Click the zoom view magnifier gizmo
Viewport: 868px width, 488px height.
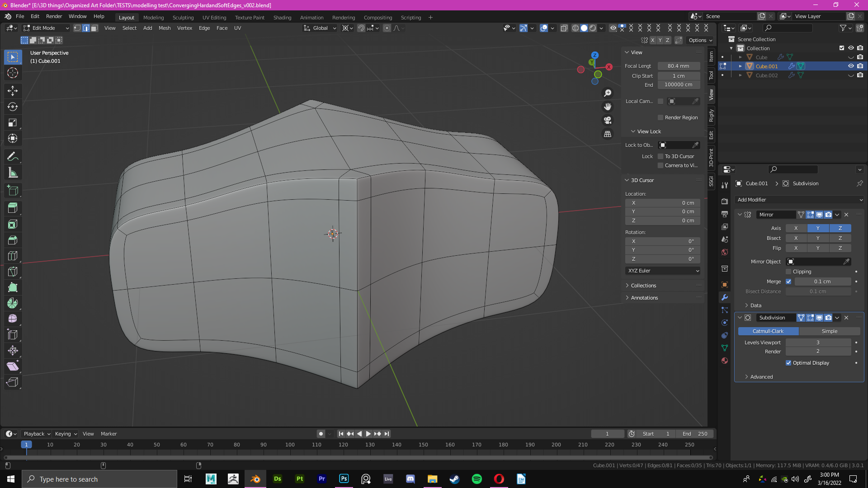tap(608, 93)
